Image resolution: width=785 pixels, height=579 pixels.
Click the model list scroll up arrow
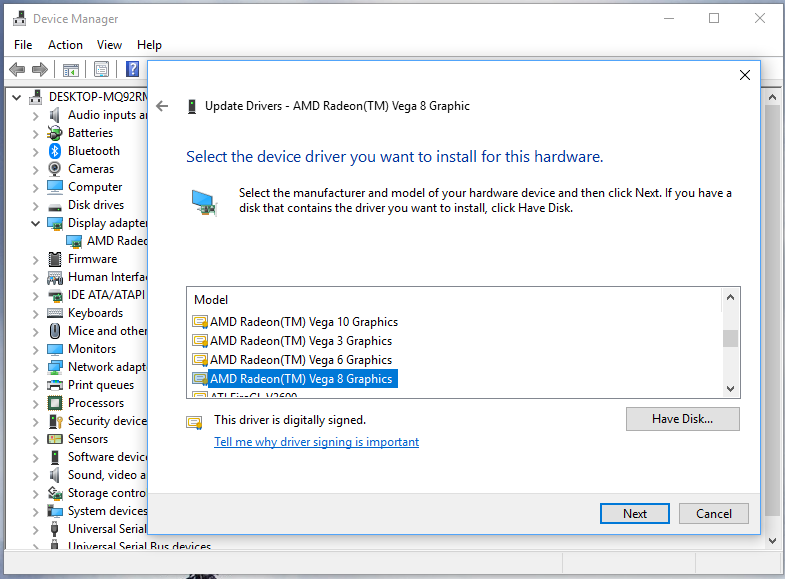pyautogui.click(x=730, y=298)
